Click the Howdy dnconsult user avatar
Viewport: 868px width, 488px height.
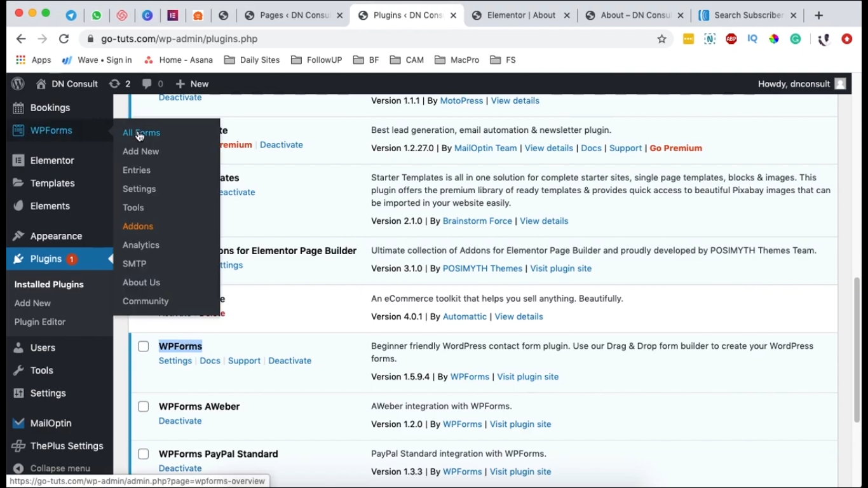[x=840, y=84]
